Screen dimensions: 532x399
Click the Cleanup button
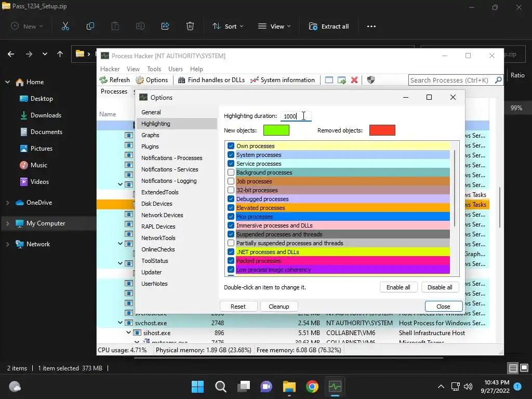tap(279, 307)
